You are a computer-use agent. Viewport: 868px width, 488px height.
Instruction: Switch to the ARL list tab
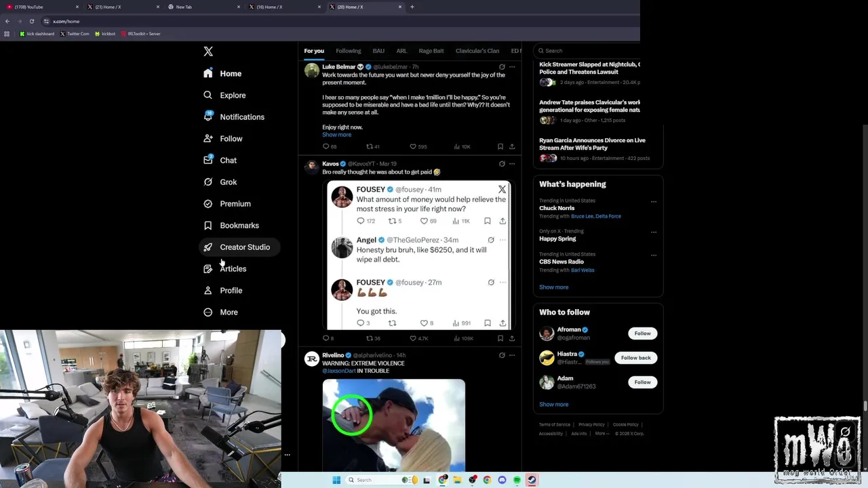coord(401,51)
